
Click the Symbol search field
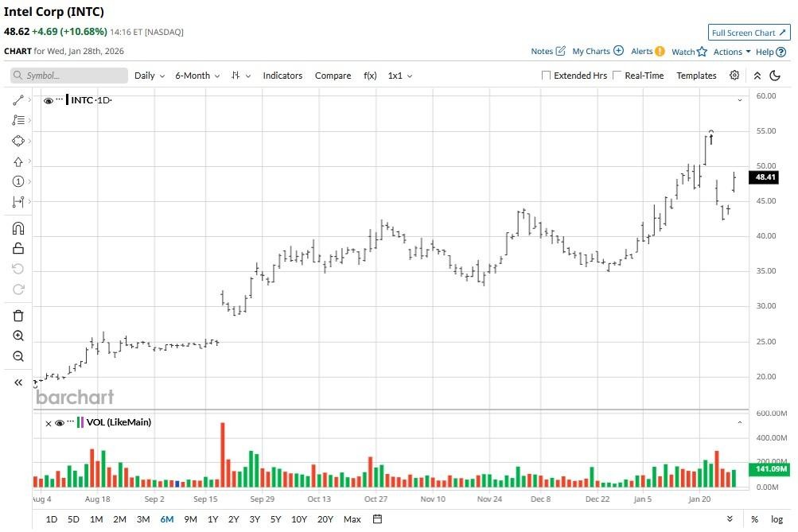69,76
